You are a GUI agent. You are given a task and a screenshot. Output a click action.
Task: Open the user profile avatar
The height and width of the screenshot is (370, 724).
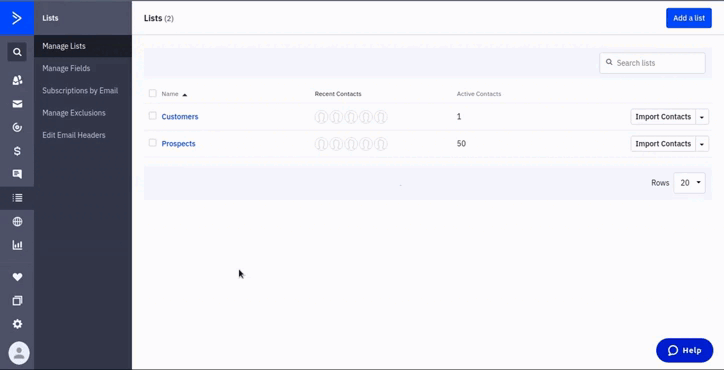pos(19,353)
